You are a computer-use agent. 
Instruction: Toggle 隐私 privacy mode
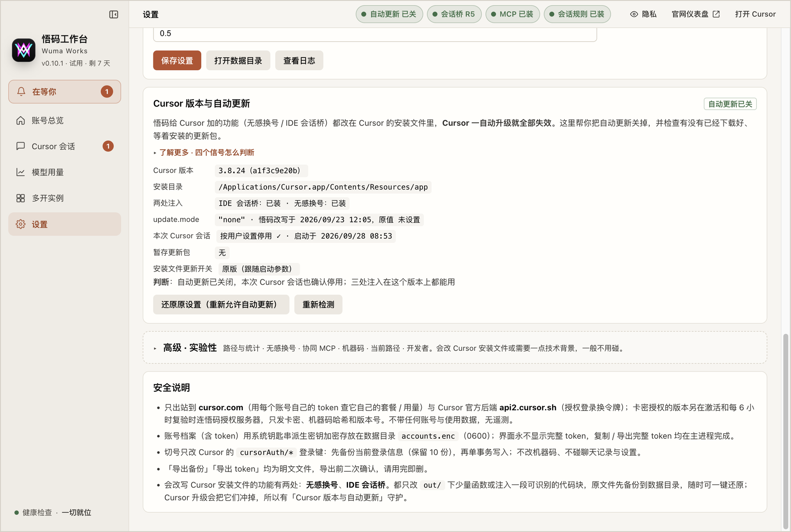[643, 14]
